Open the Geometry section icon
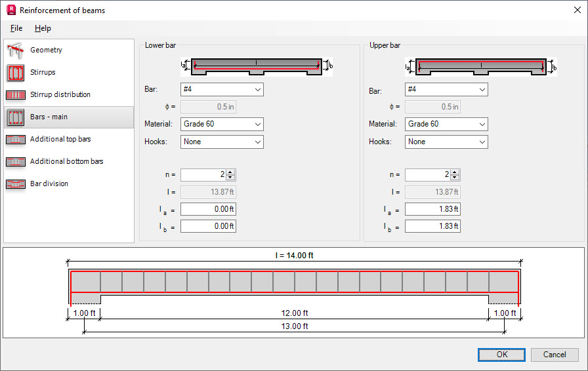This screenshot has height=371, width=588. (15, 50)
